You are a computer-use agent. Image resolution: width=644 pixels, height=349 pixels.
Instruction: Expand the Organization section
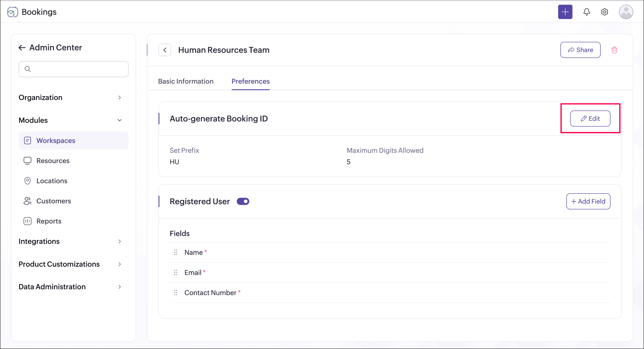click(x=119, y=98)
